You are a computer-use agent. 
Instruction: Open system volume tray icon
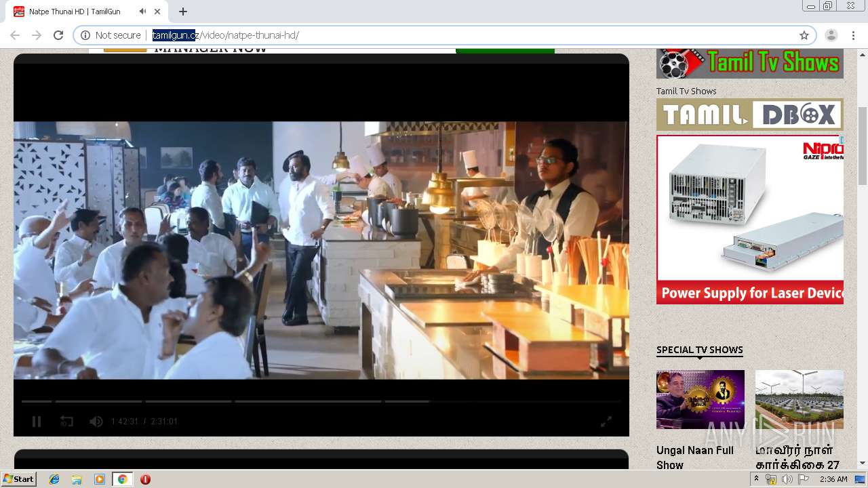point(787,479)
